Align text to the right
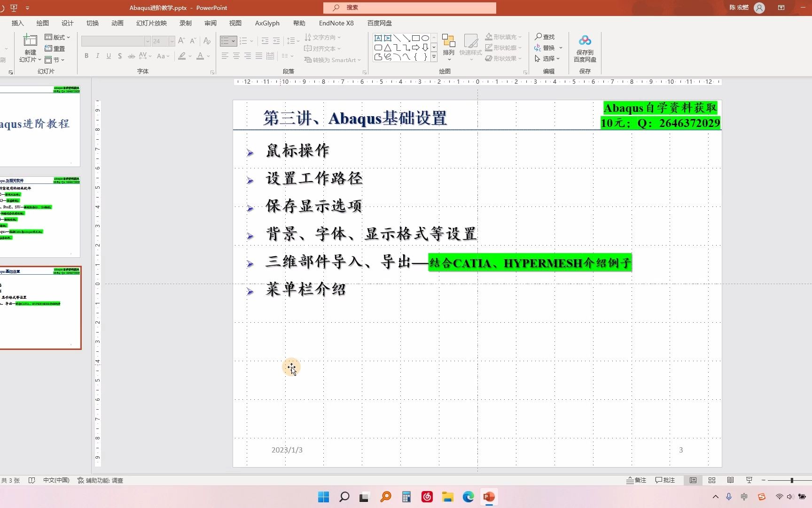The image size is (812, 508). coord(248,56)
